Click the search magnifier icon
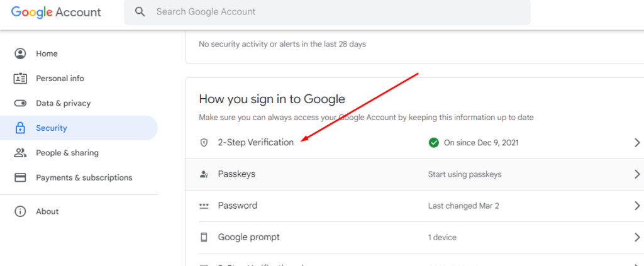Viewport: 644px width, 266px height. click(x=140, y=12)
